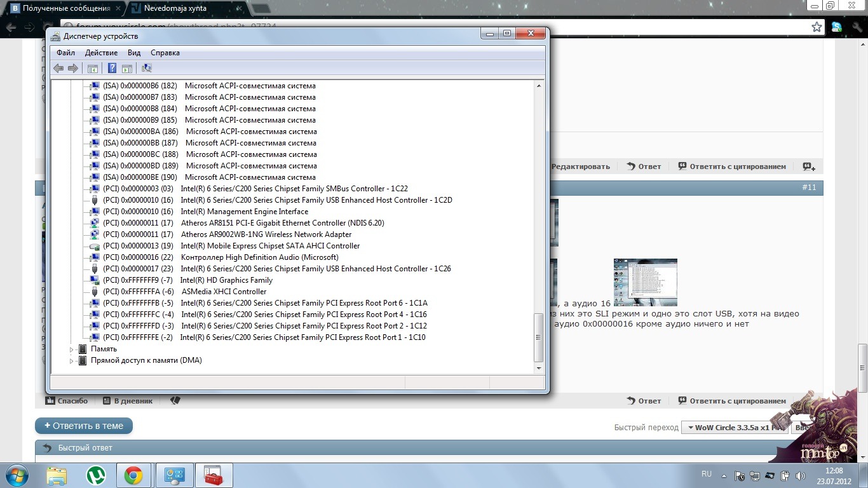Click the multi-quote icon above post #11

808,166
